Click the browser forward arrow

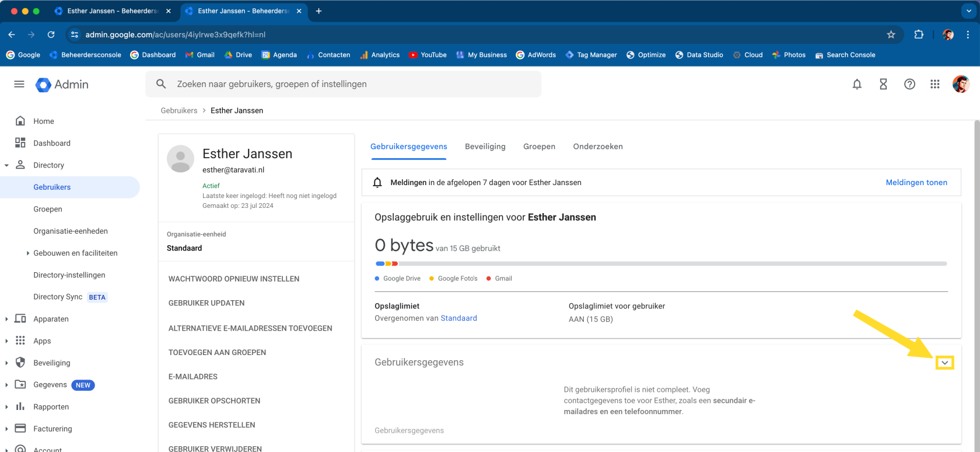[32, 34]
